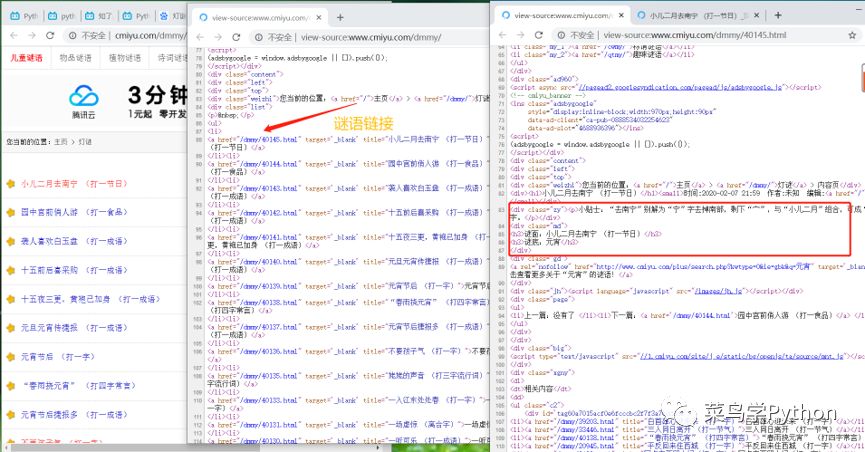This screenshot has width=865, height=452.
Task: Switch to the 知了 tab in left window
Action: coord(99,16)
